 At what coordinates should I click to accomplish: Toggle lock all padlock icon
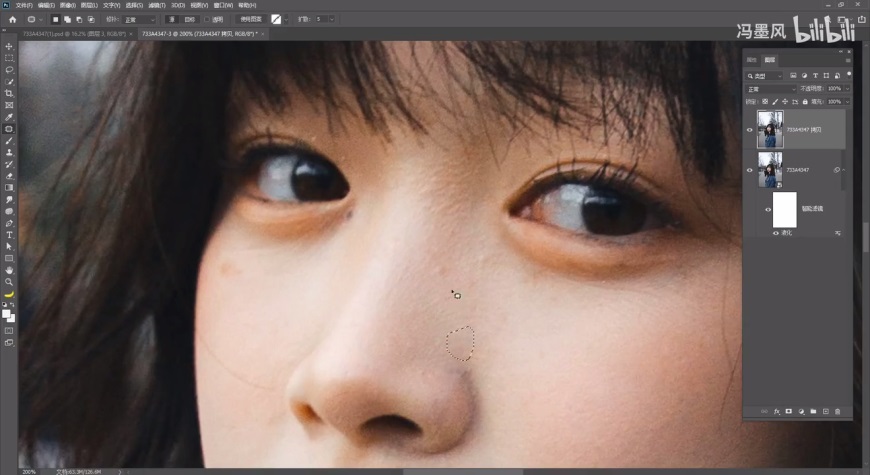click(x=805, y=102)
